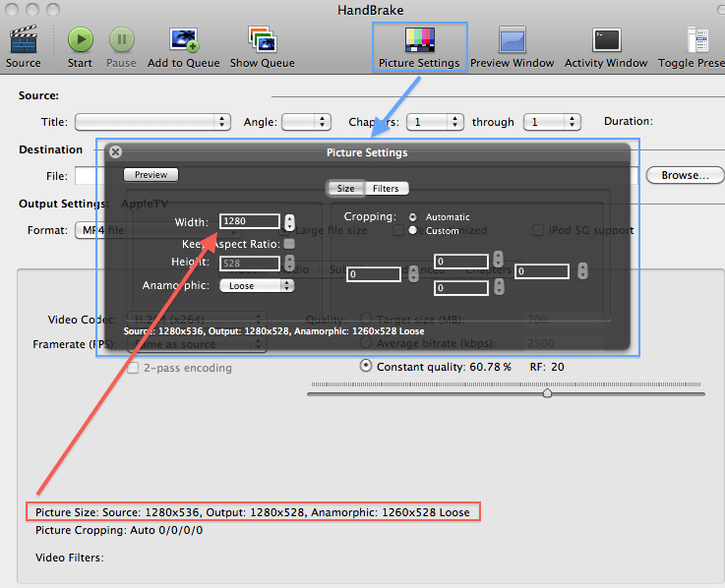Click the bottom crop value field

[461, 288]
